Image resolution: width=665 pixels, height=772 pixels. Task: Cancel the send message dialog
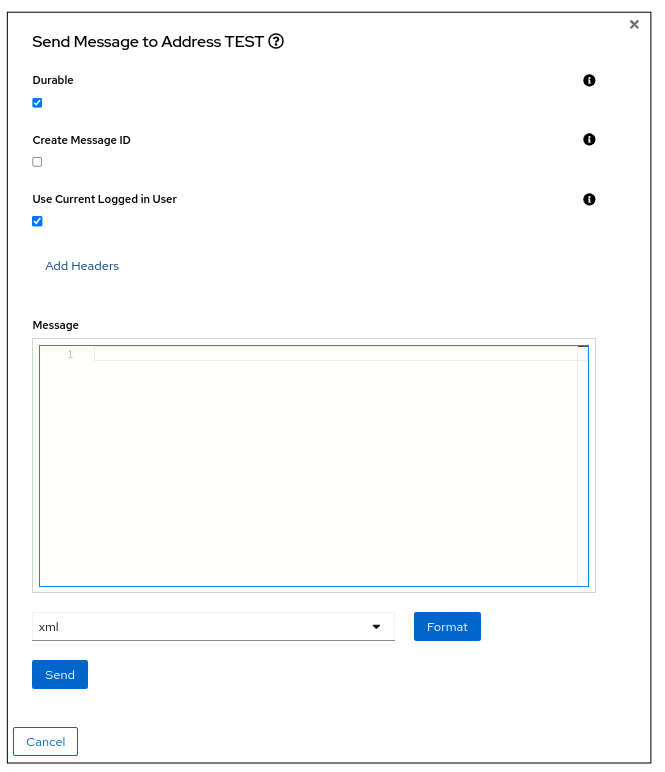tap(45, 742)
